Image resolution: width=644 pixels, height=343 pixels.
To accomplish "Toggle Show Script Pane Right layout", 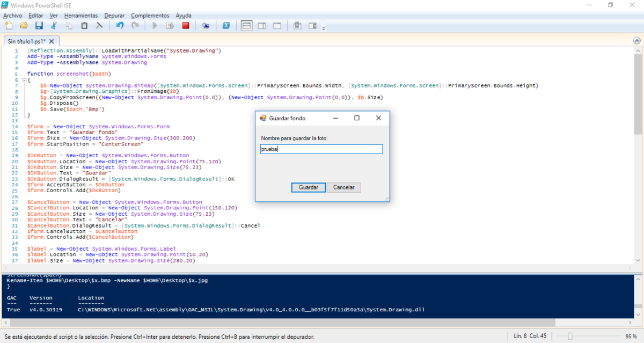I will coord(262,25).
